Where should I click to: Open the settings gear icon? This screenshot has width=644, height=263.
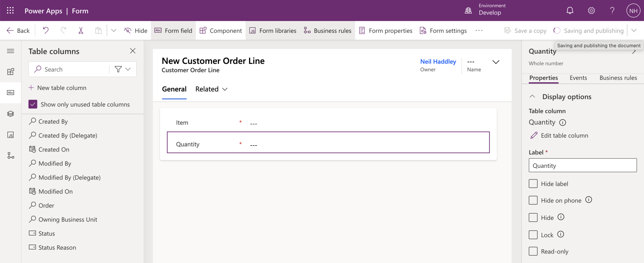coord(591,11)
